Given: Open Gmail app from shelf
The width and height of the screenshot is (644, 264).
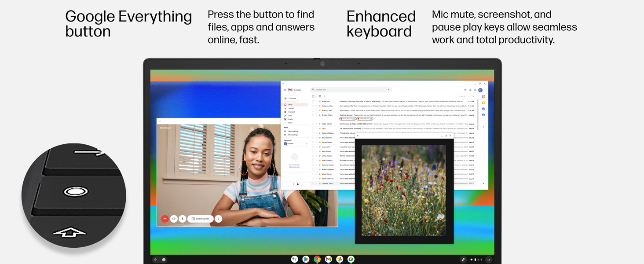Looking at the screenshot, I should click(x=328, y=260).
